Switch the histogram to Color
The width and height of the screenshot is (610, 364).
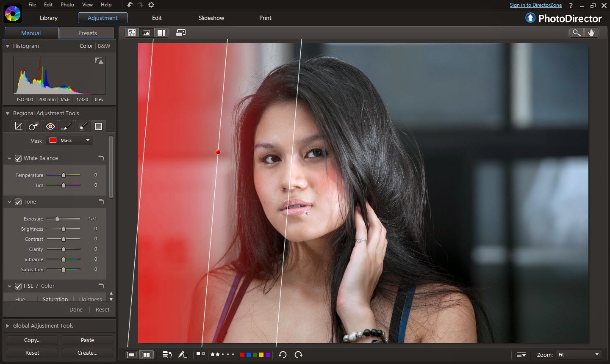click(86, 46)
